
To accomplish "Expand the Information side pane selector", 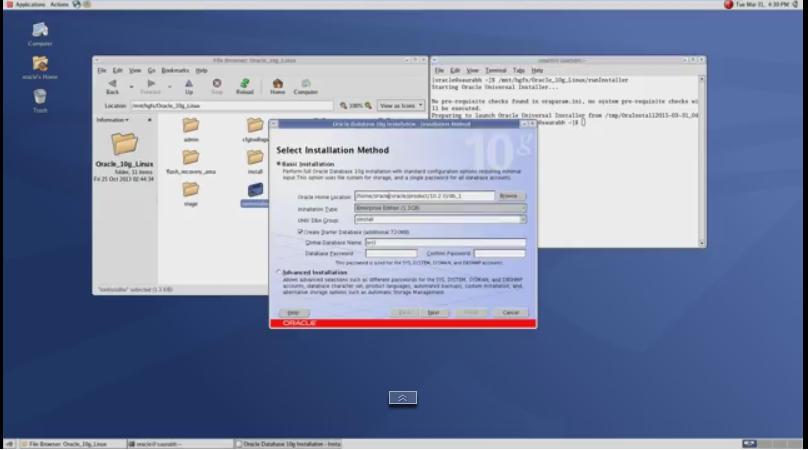I will (x=112, y=120).
